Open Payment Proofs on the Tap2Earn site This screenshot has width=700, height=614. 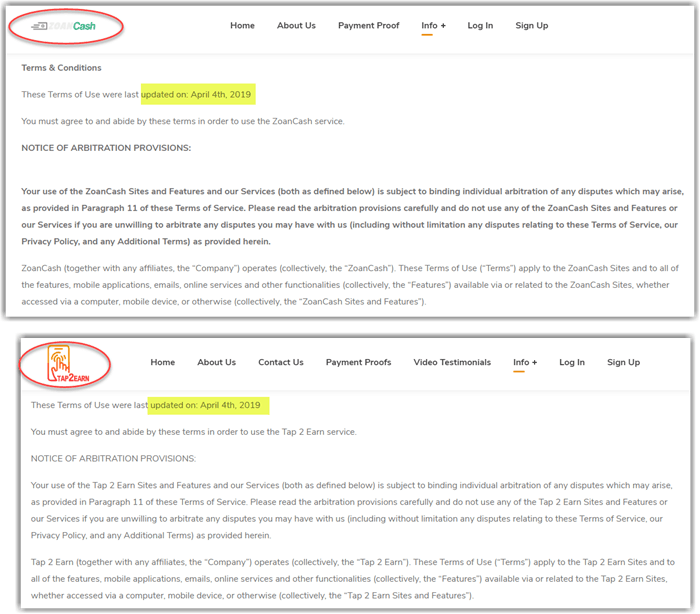click(358, 362)
